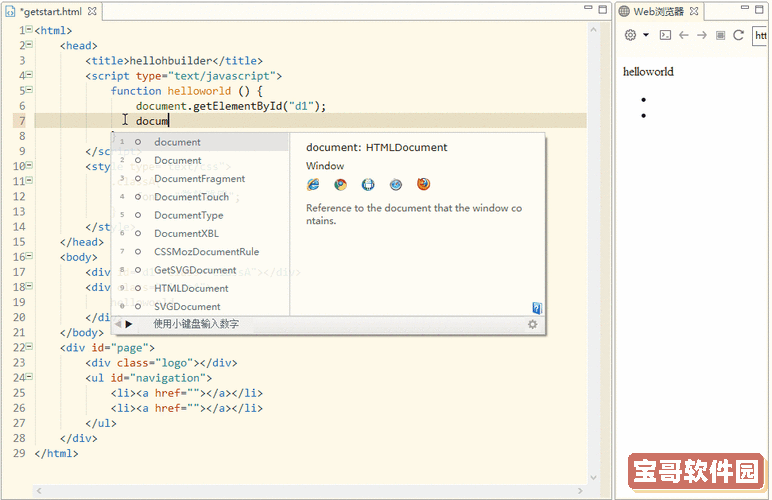Switch to the Web浏览器 tab

point(658,11)
